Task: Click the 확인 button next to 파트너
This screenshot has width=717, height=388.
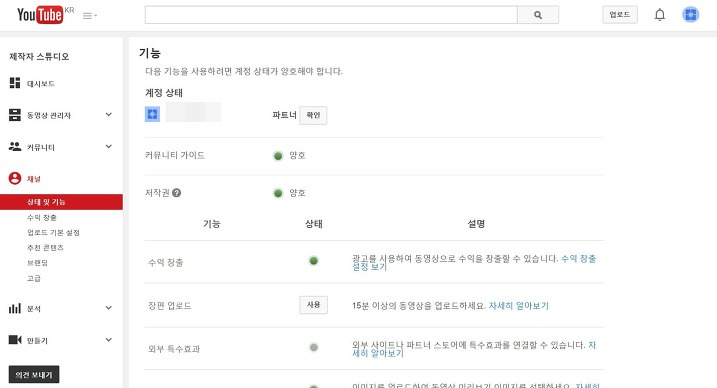Action: click(x=313, y=115)
